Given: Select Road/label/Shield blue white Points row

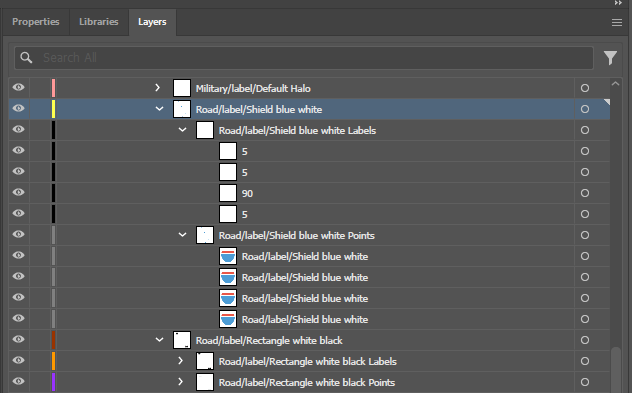Looking at the screenshot, I should tap(309, 235).
